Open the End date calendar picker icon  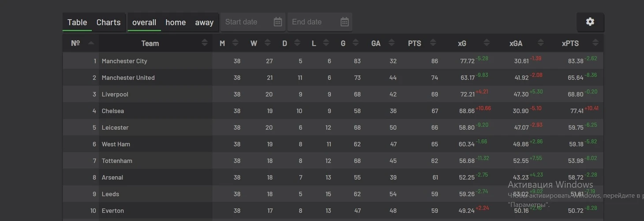(344, 22)
